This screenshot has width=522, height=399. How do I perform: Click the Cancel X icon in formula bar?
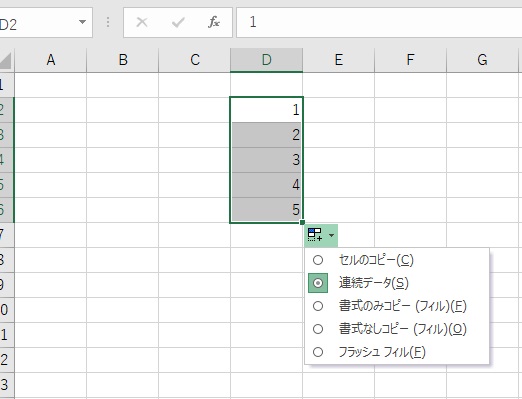coord(142,23)
